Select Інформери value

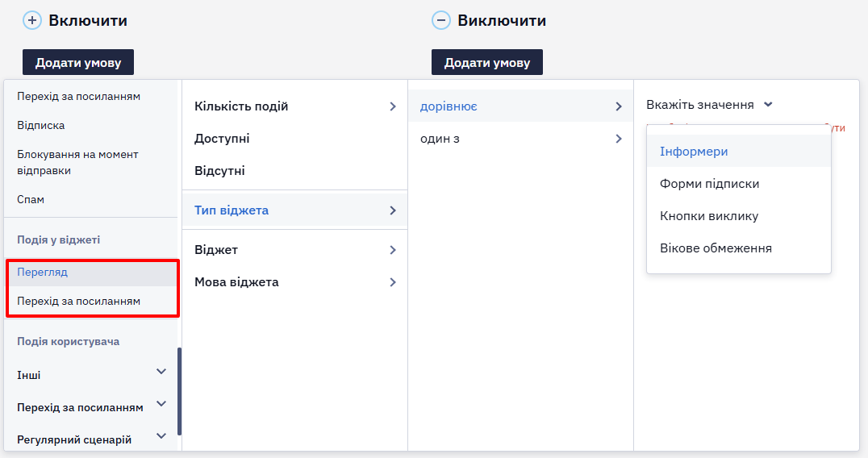tap(738, 151)
